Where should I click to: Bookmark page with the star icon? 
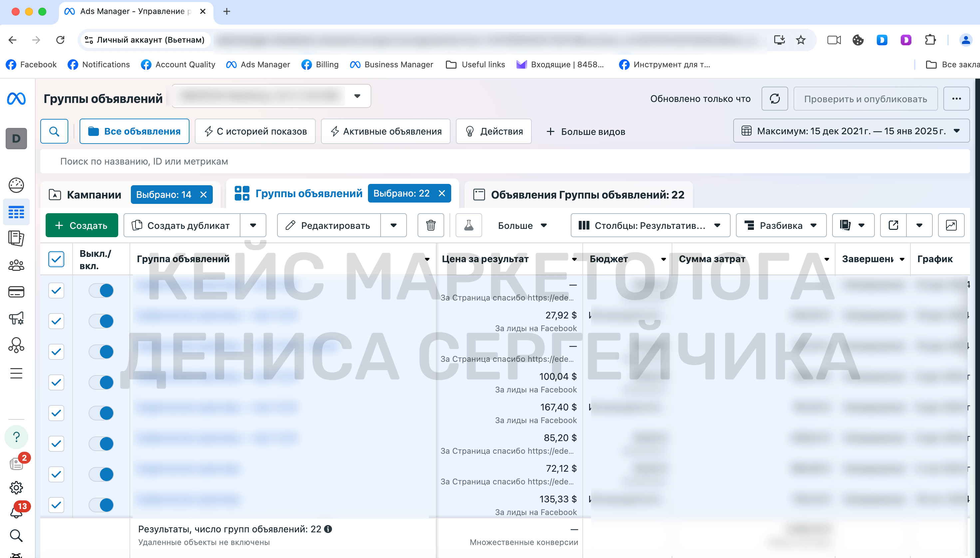point(801,40)
